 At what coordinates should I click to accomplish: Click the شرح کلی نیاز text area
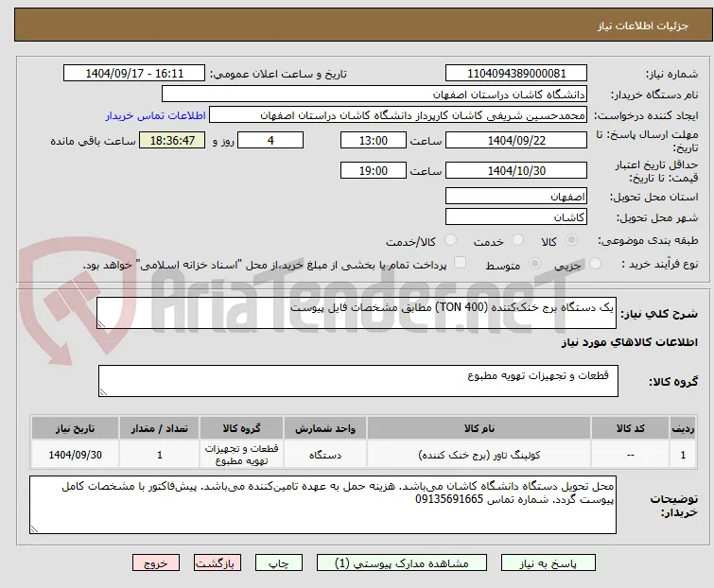[357, 313]
